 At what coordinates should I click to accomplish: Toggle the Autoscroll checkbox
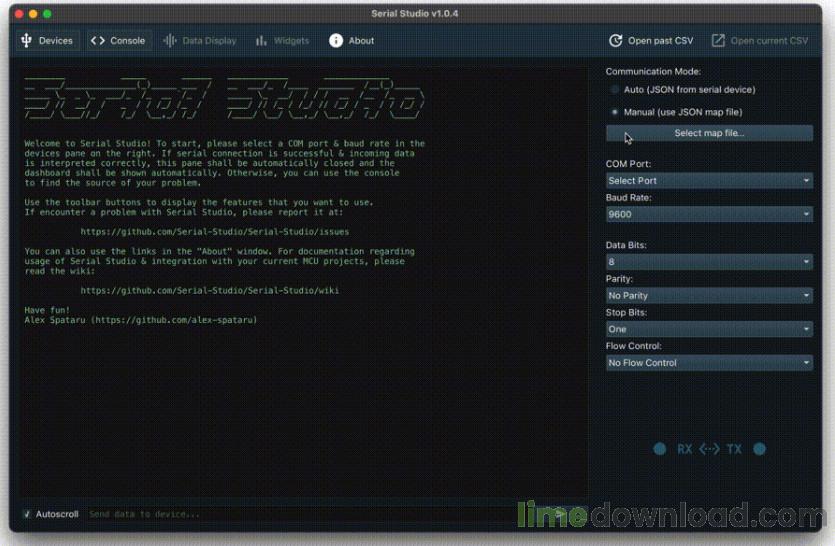pos(27,514)
